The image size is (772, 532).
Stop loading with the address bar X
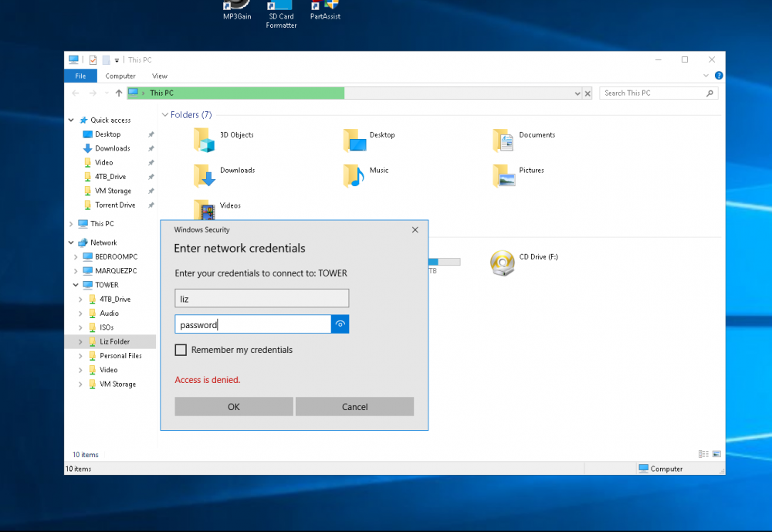(587, 93)
